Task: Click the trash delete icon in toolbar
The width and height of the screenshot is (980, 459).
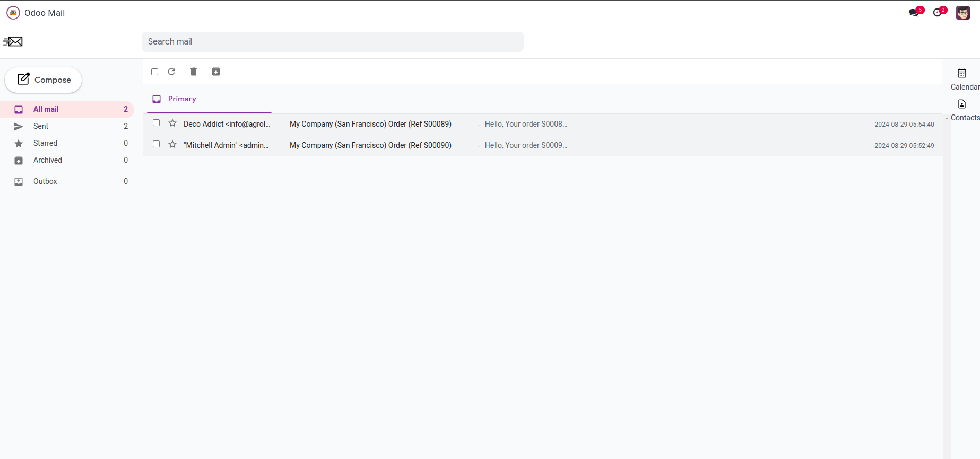Action: pos(194,72)
